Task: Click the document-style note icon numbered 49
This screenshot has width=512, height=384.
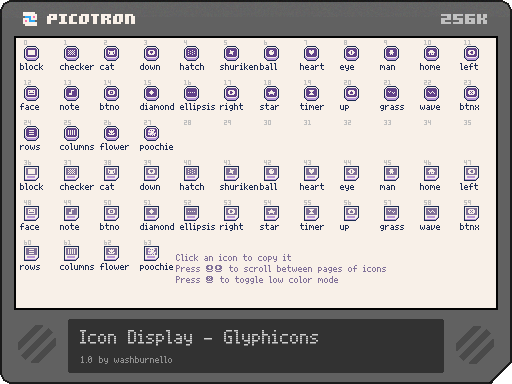Action: (x=71, y=213)
